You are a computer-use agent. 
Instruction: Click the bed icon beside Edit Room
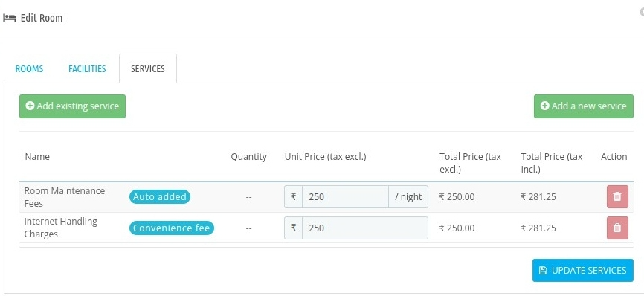point(10,18)
